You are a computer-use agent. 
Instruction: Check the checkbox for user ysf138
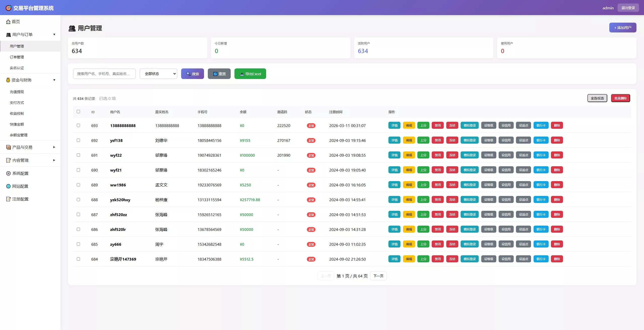click(x=78, y=140)
